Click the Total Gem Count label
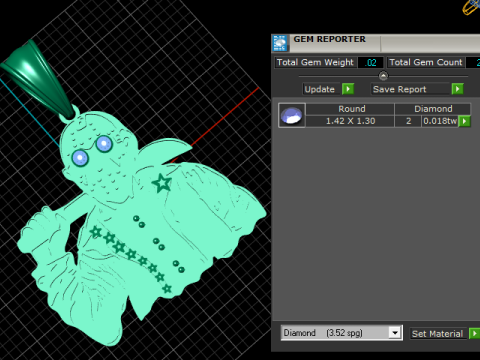This screenshot has height=360, width=480. pos(426,62)
